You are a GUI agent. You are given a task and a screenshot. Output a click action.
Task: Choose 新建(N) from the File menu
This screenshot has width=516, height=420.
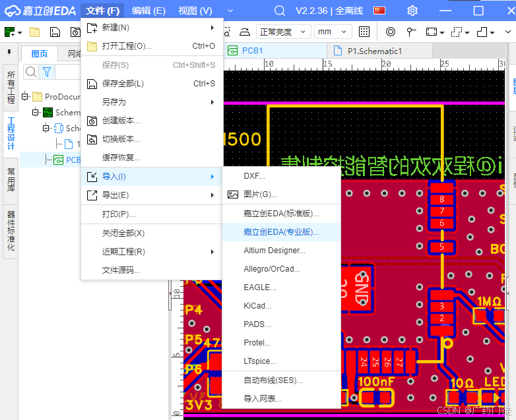click(x=152, y=27)
